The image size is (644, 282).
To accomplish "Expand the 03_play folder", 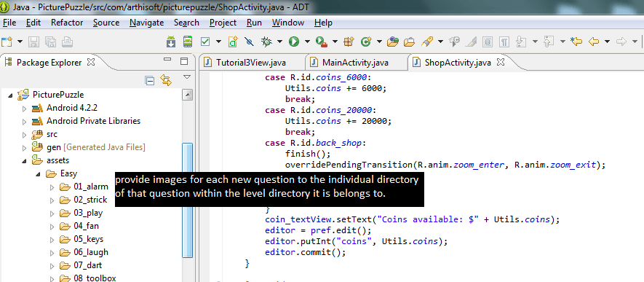I will click(x=52, y=214).
